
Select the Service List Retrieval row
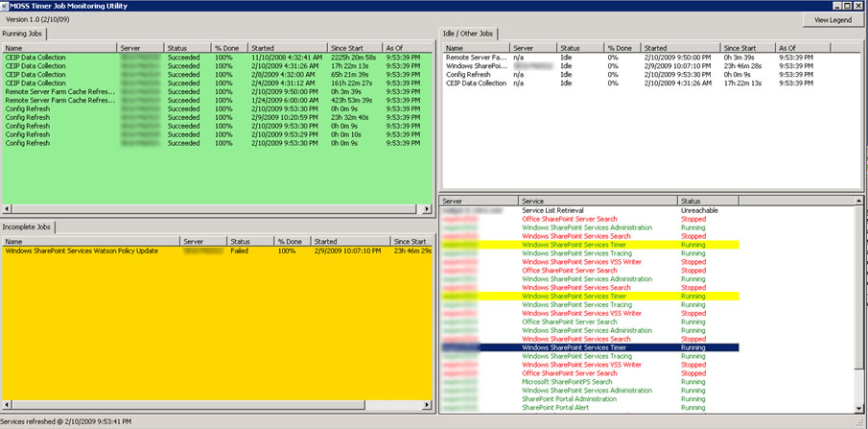click(x=590, y=210)
